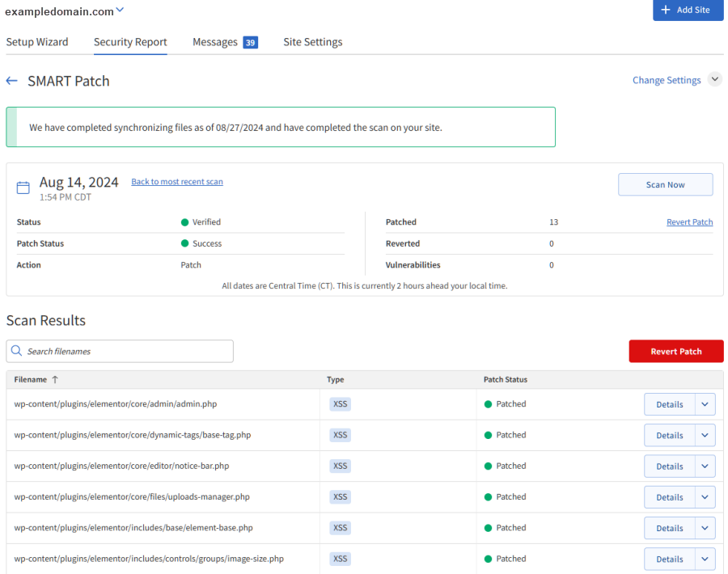Click the back arrow beside SMART Patch

tap(11, 81)
